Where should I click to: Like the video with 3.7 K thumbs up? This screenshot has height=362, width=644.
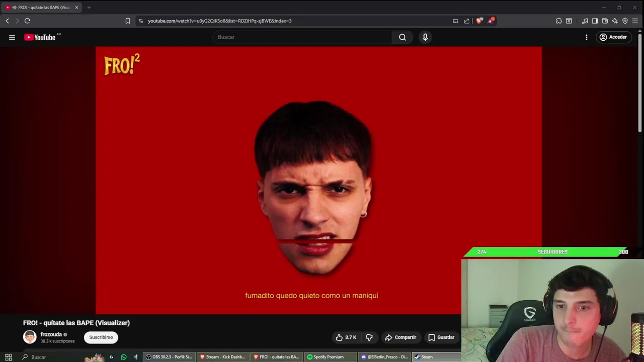pyautogui.click(x=346, y=337)
